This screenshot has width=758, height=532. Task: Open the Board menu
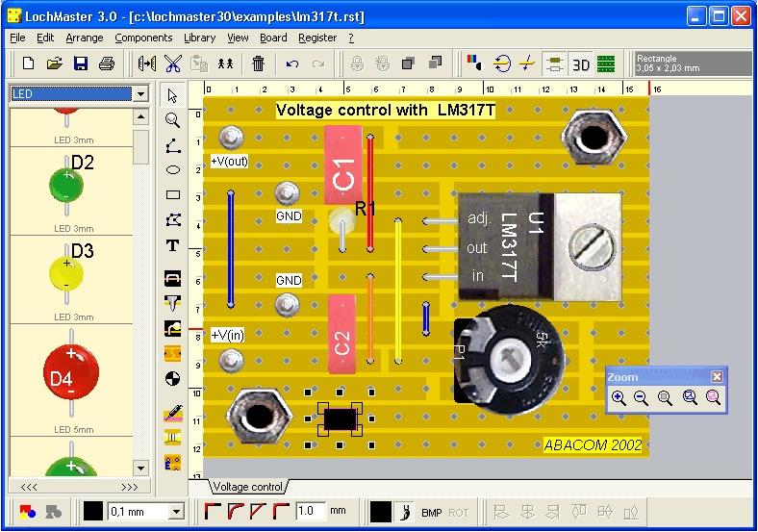[273, 38]
